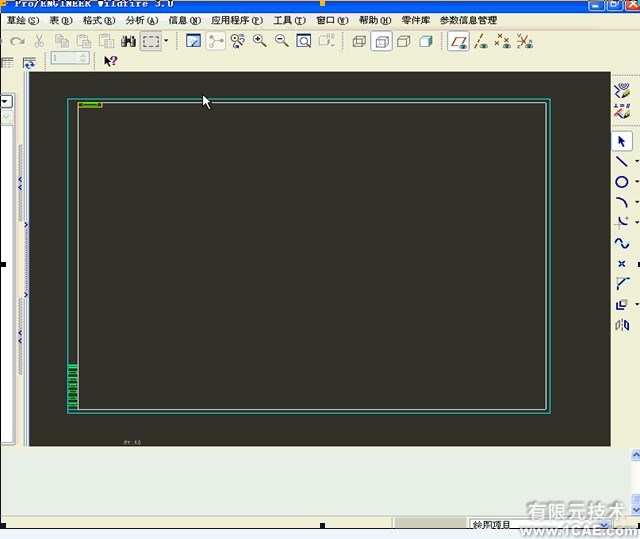The width and height of the screenshot is (640, 539).
Task: Select the Circle sketch tool
Action: pyautogui.click(x=622, y=182)
